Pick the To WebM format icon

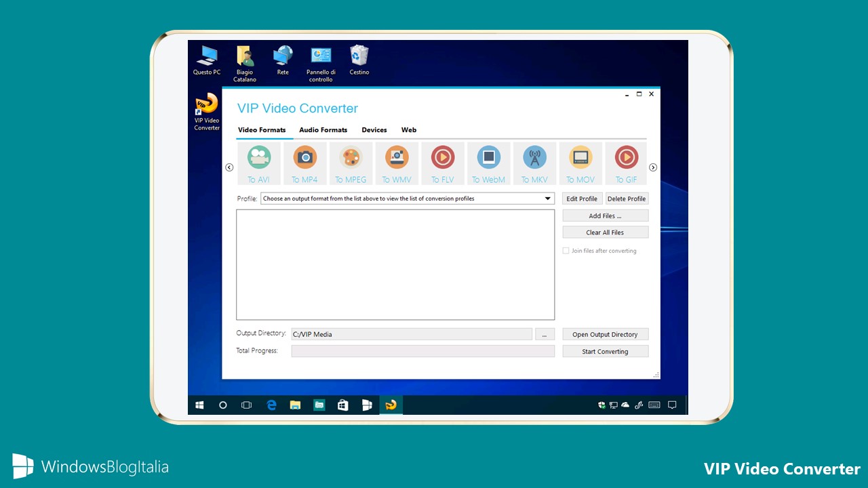[489, 163]
